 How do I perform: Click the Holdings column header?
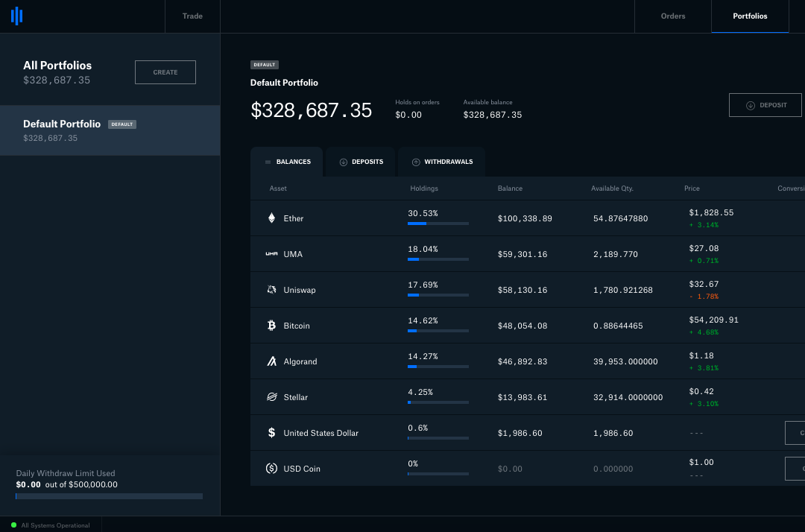424,189
